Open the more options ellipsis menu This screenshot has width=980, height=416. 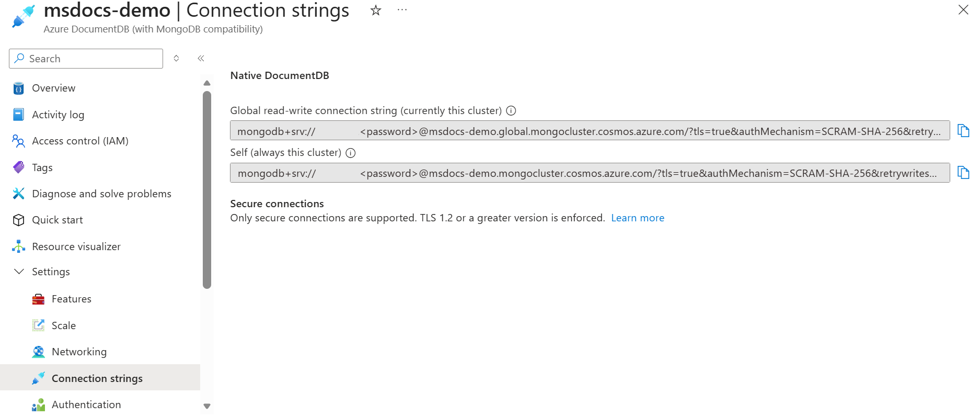click(401, 10)
